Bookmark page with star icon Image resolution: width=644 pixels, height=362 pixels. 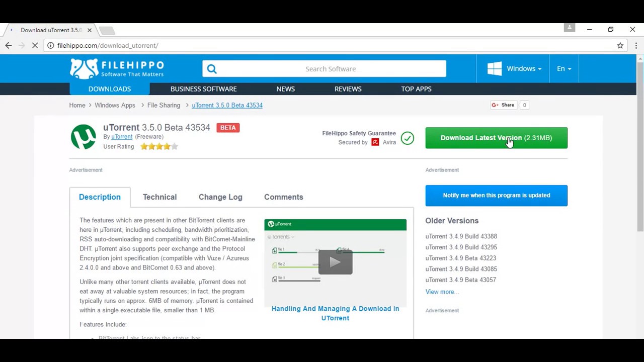point(620,45)
